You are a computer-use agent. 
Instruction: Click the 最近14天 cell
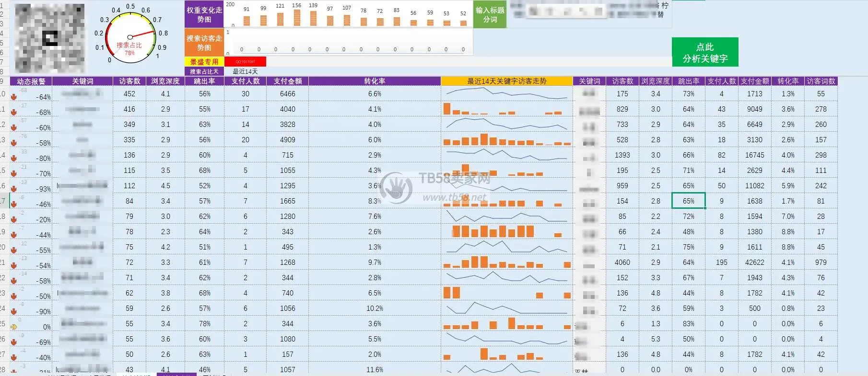(245, 71)
